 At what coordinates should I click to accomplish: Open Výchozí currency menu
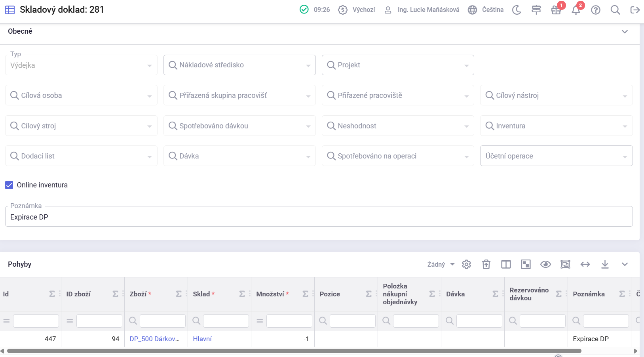(x=357, y=10)
